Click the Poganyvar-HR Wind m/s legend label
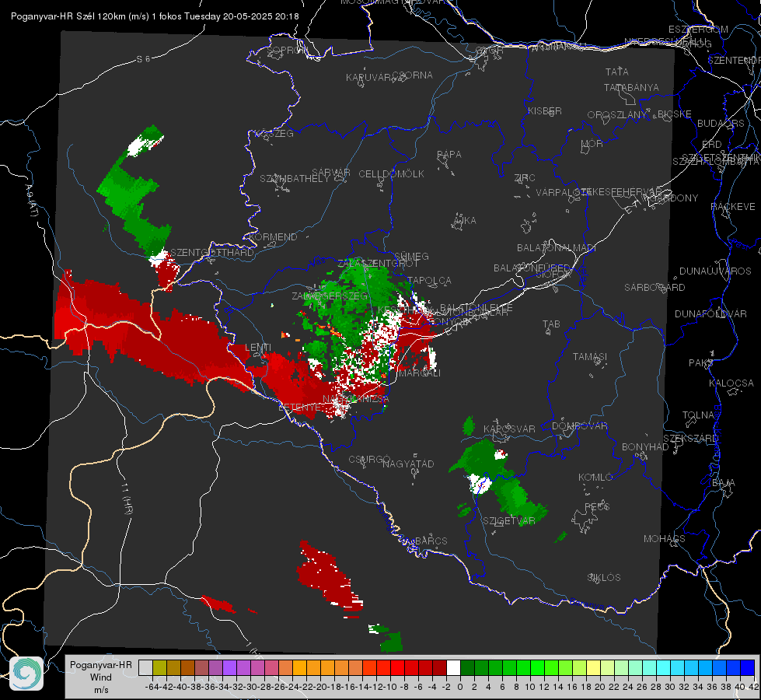This screenshot has width=761, height=700. tap(101, 677)
